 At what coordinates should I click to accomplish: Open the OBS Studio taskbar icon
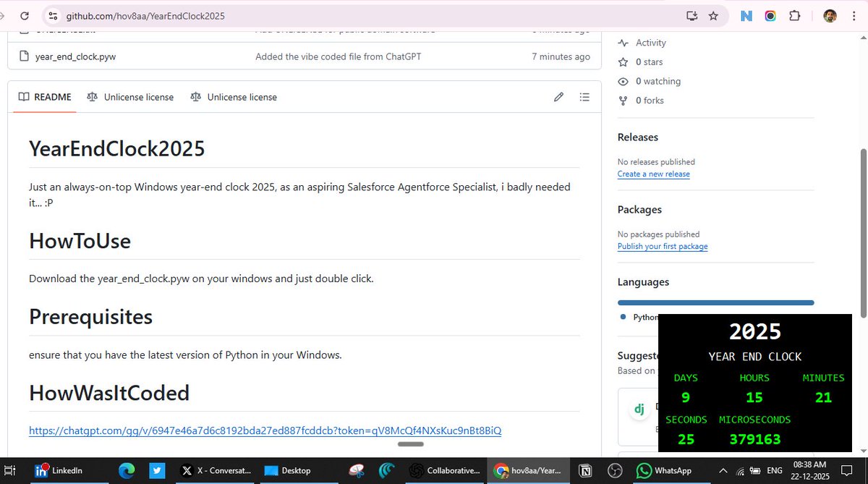(x=615, y=470)
